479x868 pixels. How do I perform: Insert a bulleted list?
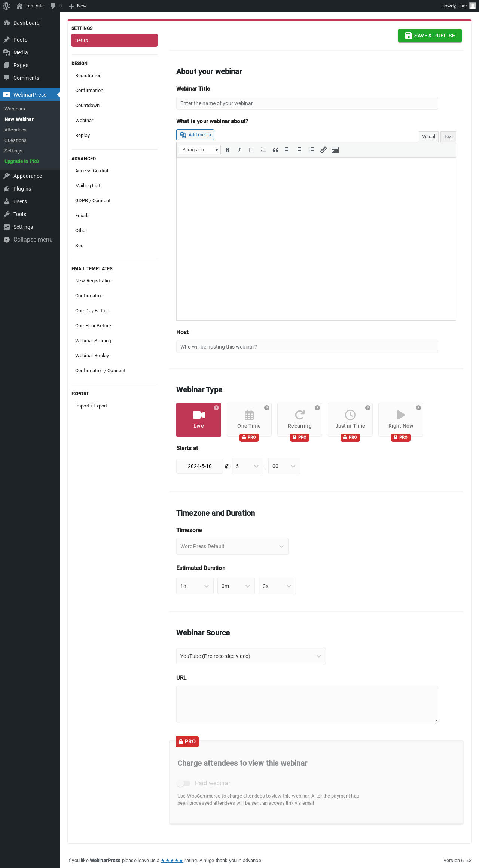pos(251,150)
